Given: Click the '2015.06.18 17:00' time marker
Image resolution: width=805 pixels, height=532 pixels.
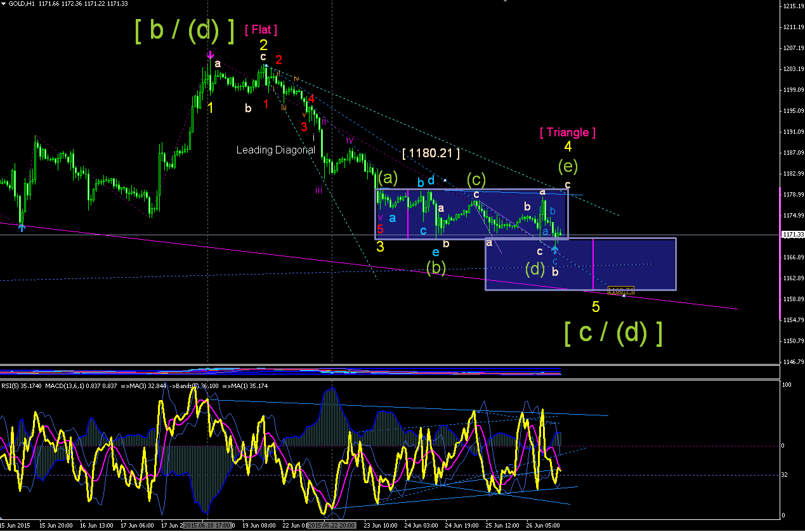Looking at the screenshot, I should pyautogui.click(x=208, y=525).
